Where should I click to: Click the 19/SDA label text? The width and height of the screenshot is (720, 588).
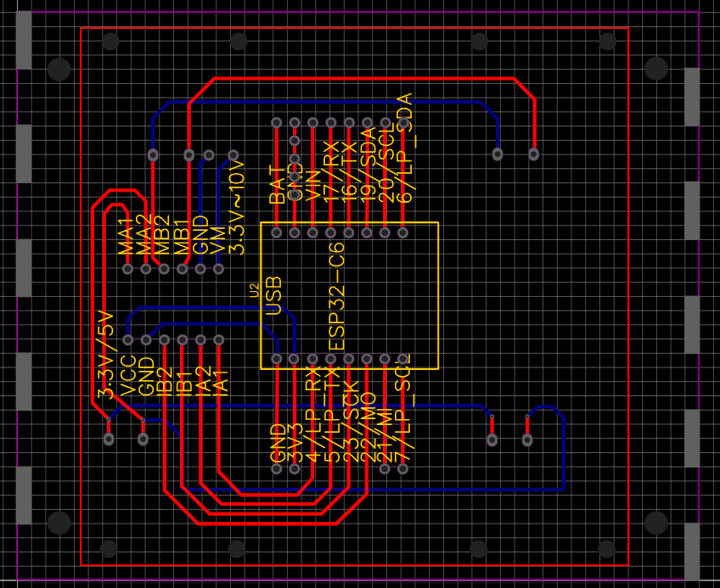[368, 165]
